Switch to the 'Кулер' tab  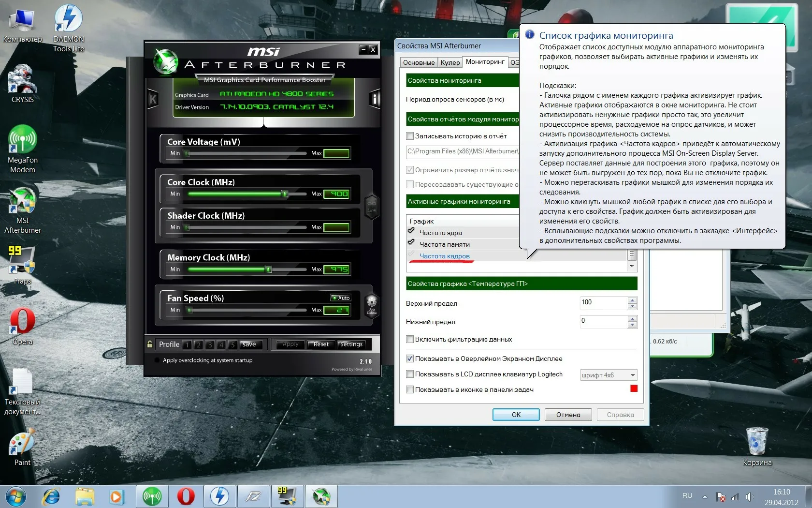point(450,62)
